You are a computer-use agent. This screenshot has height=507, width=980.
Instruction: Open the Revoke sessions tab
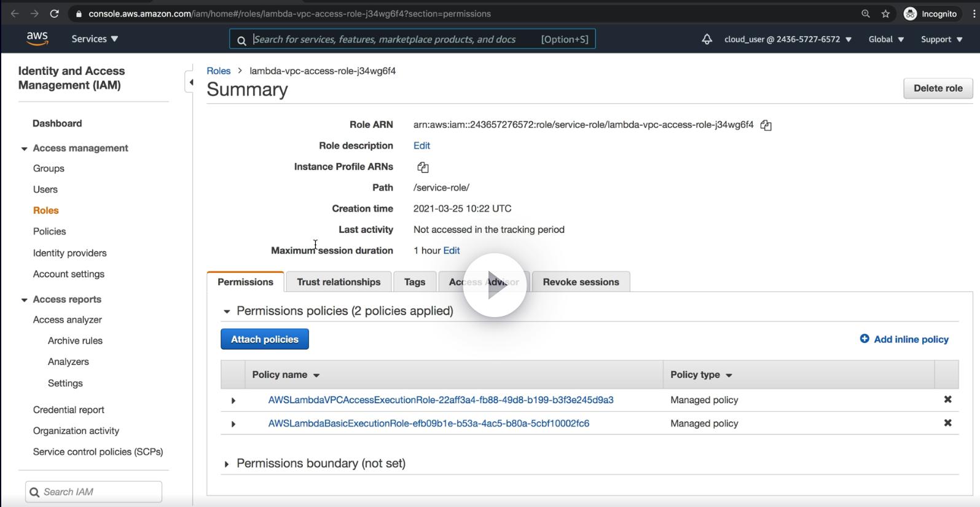pos(581,282)
